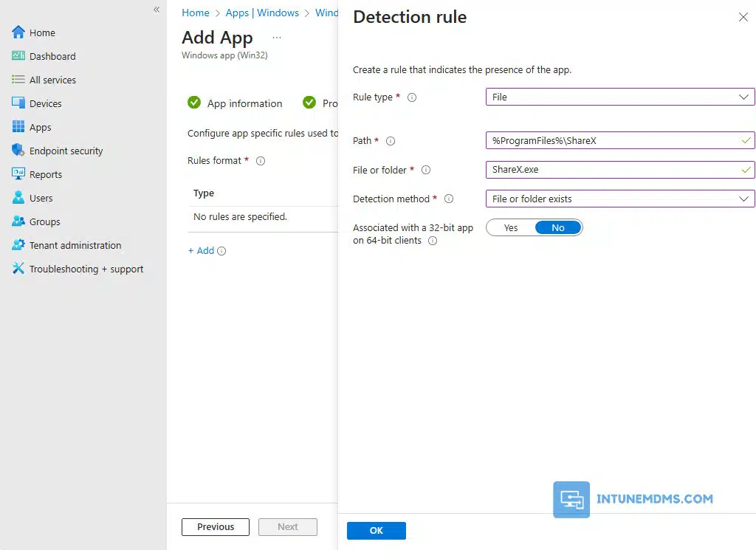Set 32-bit app toggle to Yes
Viewport: 756px width, 550px height.
pos(511,228)
